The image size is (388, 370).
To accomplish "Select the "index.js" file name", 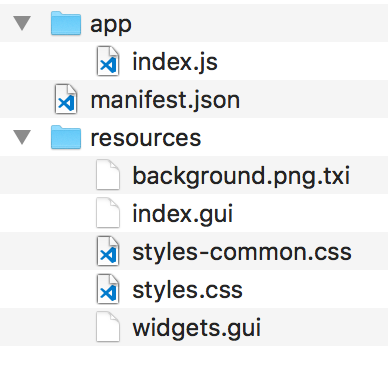I will pos(175,62).
